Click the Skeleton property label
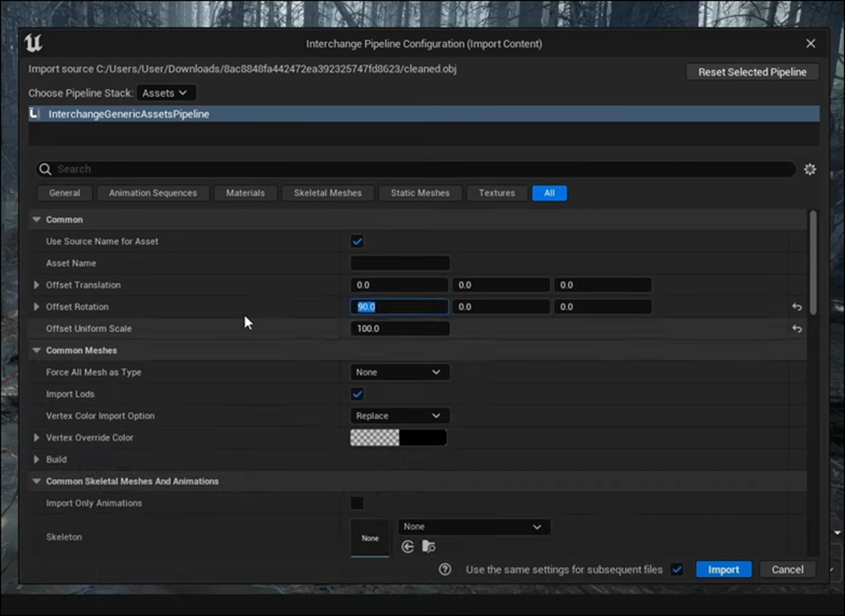 coord(64,537)
